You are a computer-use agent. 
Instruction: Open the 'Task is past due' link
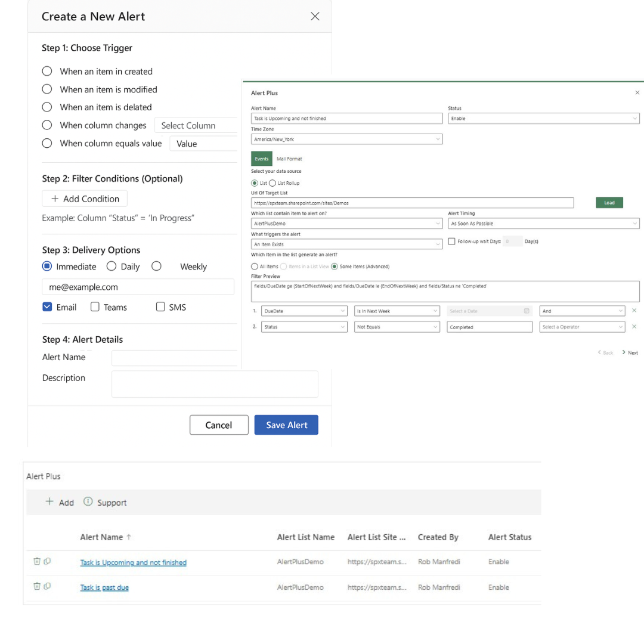coord(104,587)
